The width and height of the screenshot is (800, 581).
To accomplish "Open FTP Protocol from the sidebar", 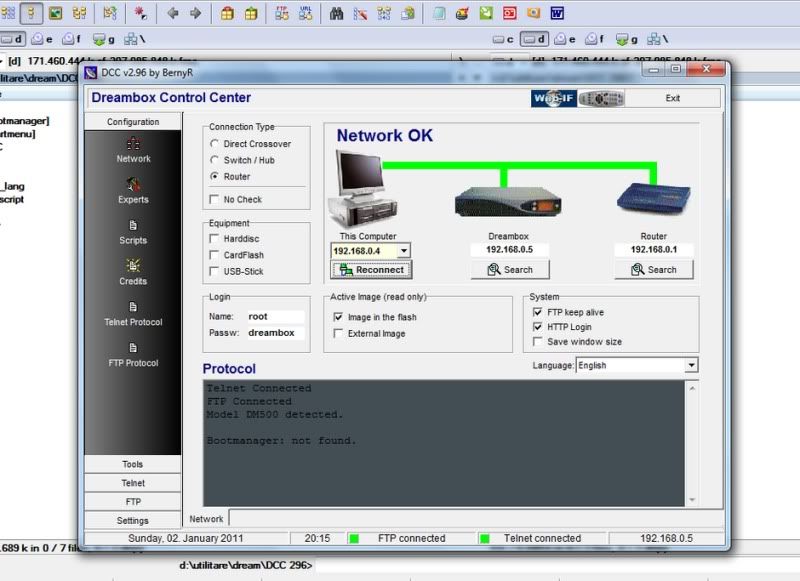I will click(x=133, y=354).
